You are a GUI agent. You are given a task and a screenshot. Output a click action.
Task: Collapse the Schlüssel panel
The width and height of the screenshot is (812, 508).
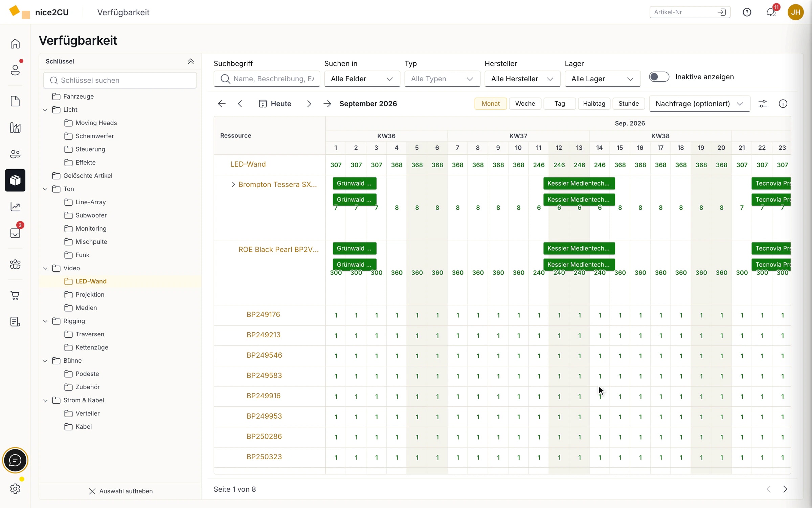pos(191,61)
